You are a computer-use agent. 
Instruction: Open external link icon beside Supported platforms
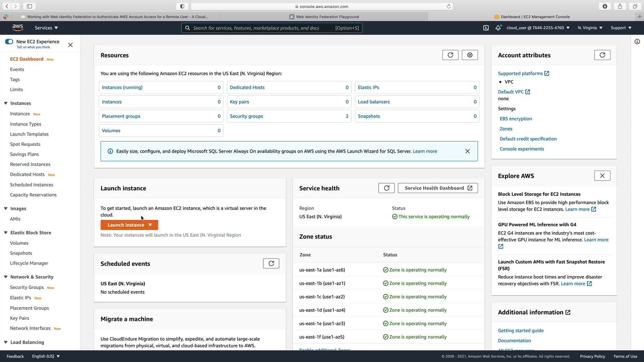547,73
